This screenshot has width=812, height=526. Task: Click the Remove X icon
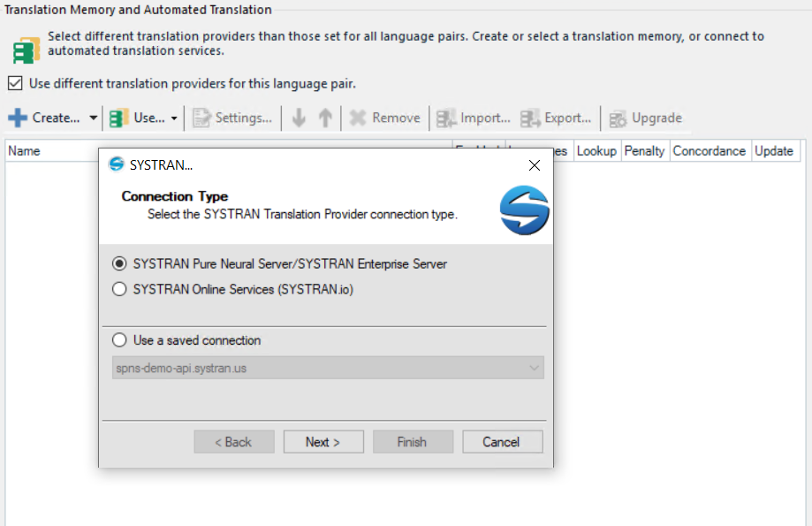[x=357, y=118]
